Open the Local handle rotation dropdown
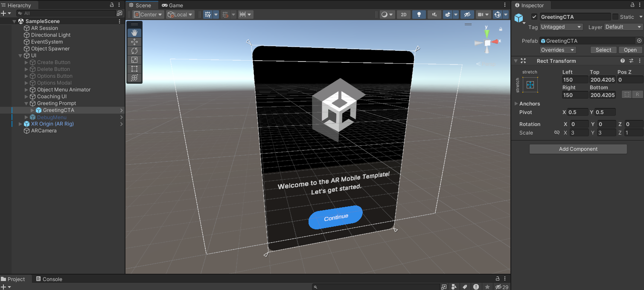The image size is (644, 290). pos(180,15)
